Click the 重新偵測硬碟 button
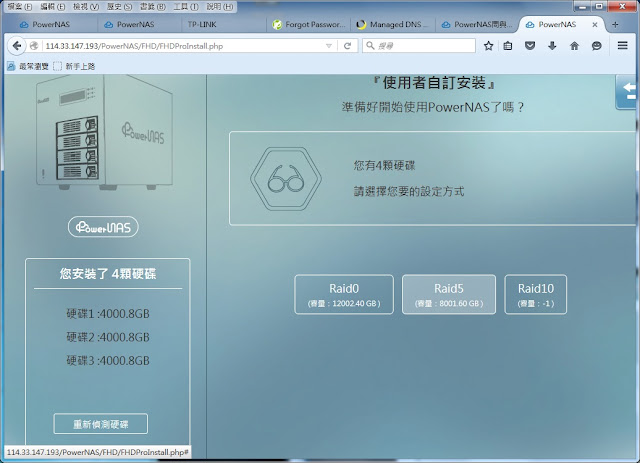 coord(100,424)
